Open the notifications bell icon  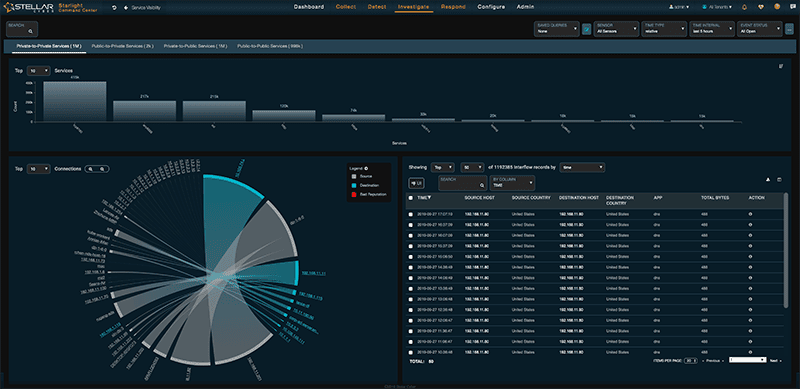click(744, 7)
